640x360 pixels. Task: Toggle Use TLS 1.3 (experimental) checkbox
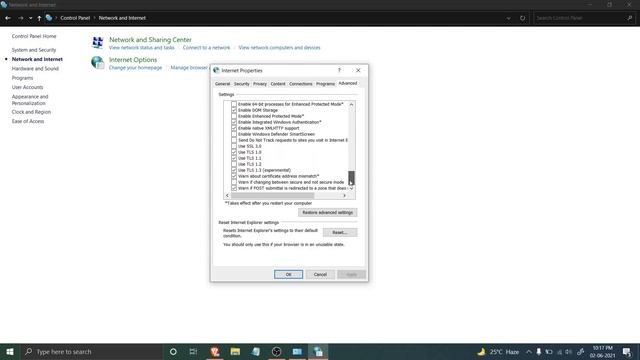234,170
